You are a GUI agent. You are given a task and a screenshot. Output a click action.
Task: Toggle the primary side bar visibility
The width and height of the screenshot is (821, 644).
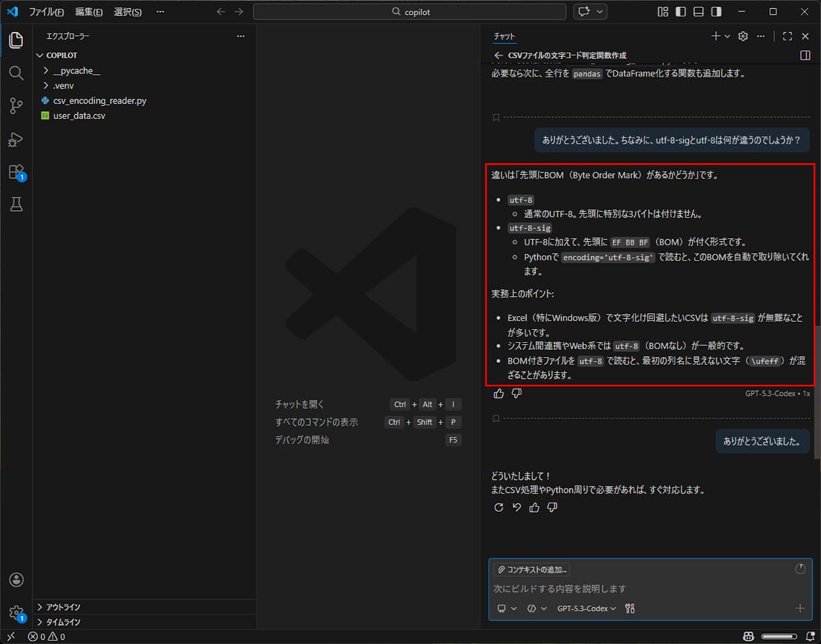tap(681, 12)
